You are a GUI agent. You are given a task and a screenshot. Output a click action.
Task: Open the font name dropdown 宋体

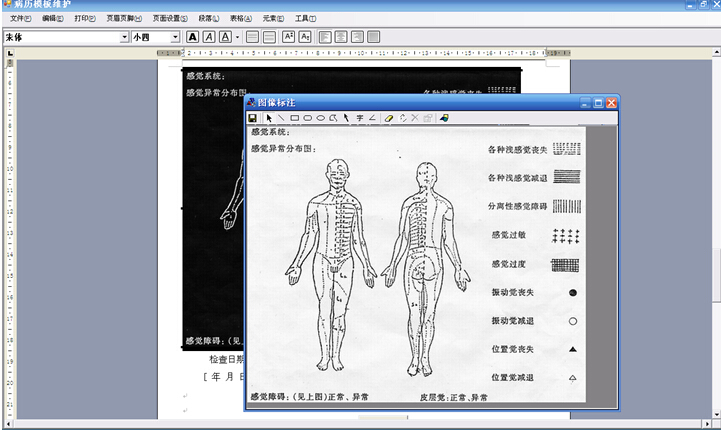pyautogui.click(x=124, y=37)
